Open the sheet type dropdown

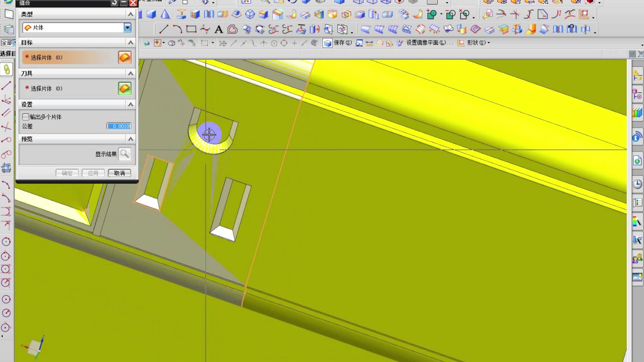click(127, 28)
